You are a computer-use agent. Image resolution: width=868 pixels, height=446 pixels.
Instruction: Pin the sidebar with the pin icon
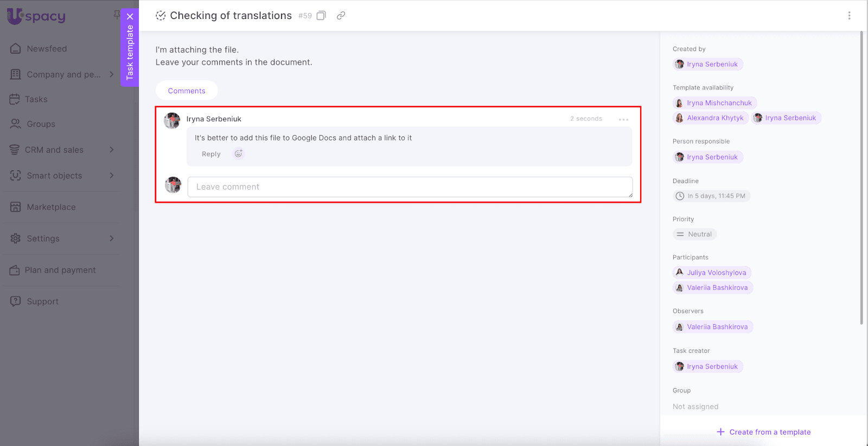pos(116,15)
